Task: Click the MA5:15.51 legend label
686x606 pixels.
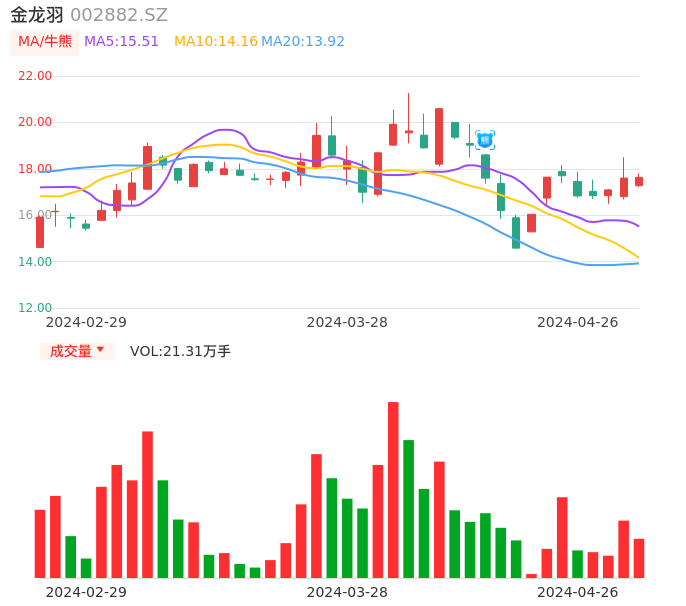Action: (x=121, y=42)
